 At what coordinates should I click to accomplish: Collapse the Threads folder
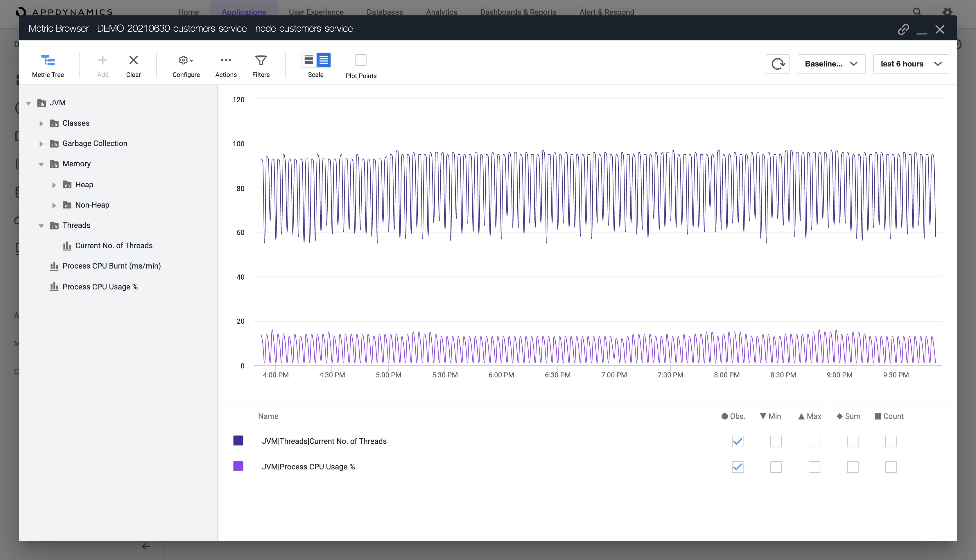coord(41,226)
